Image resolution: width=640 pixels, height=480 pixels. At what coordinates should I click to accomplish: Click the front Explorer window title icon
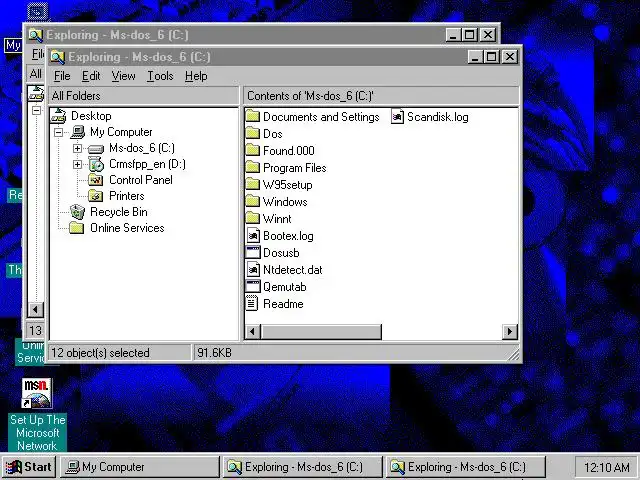pyautogui.click(x=58, y=57)
